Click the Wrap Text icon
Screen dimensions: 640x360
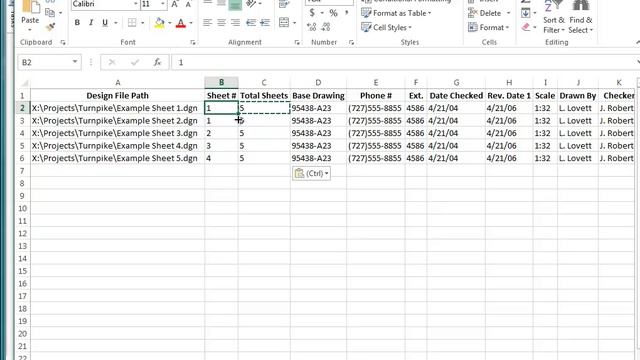click(x=284, y=4)
